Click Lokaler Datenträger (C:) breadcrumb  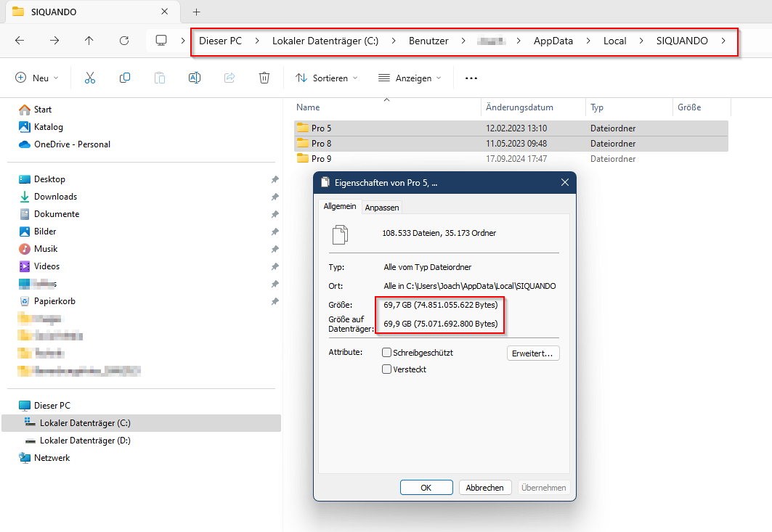tap(325, 41)
